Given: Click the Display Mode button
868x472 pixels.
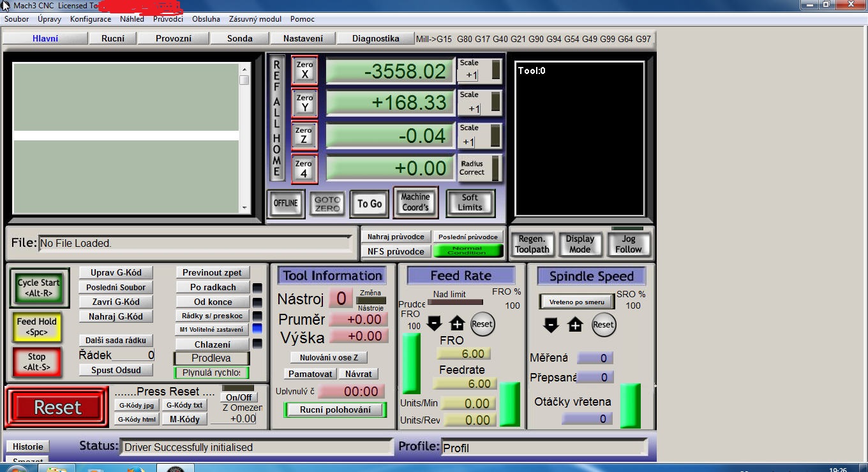Looking at the screenshot, I should tap(580, 244).
